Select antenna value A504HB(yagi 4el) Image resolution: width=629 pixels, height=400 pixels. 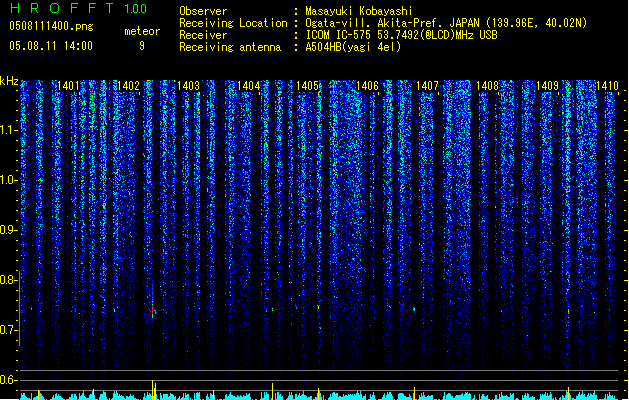coord(353,47)
